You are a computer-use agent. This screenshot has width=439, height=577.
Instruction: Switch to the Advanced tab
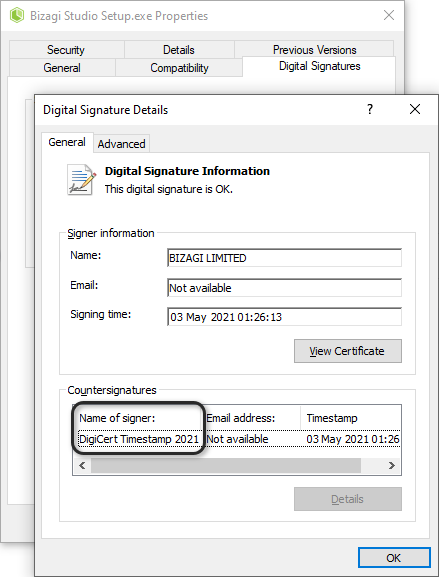coord(121,144)
